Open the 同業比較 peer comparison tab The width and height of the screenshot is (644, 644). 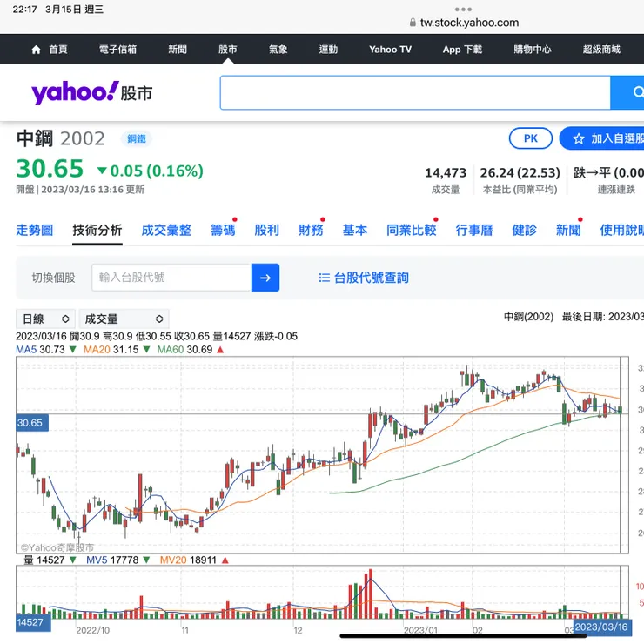(x=412, y=230)
